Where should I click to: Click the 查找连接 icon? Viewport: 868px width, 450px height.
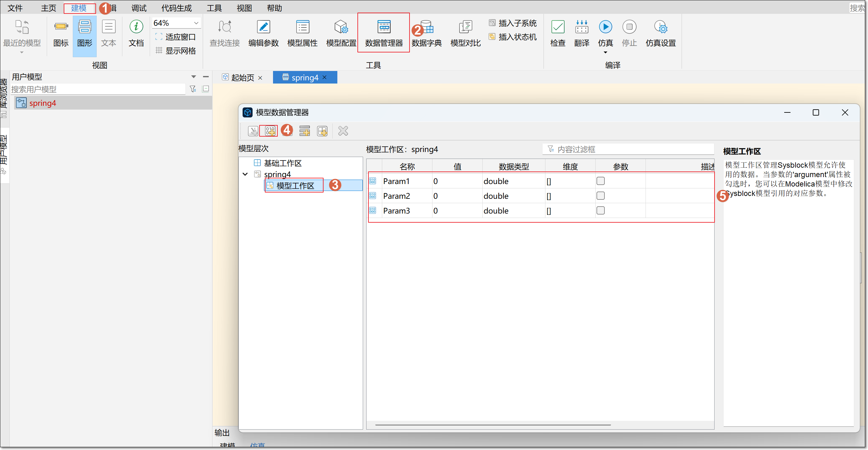[x=224, y=27]
